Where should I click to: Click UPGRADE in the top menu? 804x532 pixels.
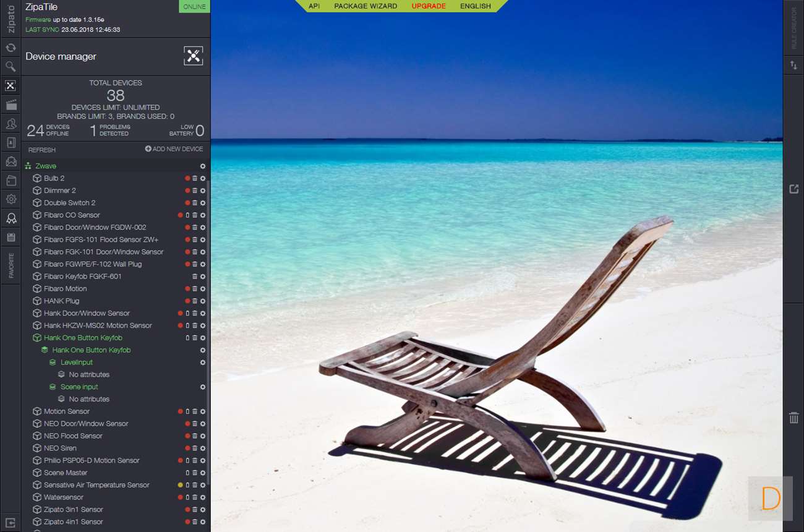click(429, 6)
